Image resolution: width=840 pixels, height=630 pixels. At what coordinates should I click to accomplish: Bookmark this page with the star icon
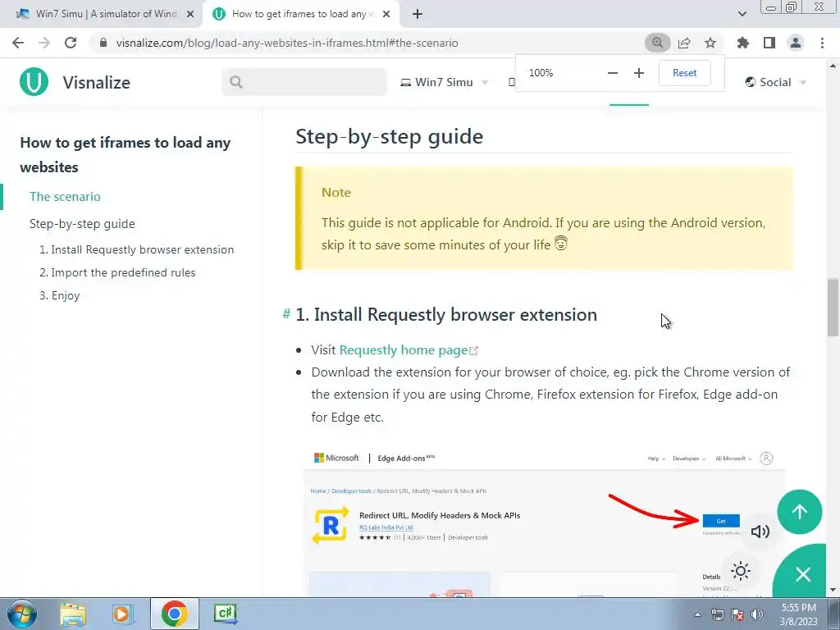tap(710, 43)
